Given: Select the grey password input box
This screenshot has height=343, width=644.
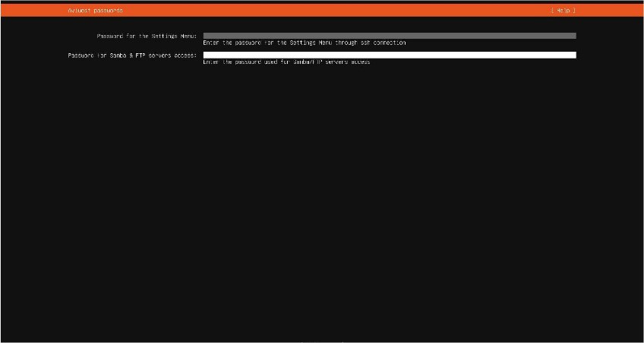Looking at the screenshot, I should pyautogui.click(x=389, y=36).
